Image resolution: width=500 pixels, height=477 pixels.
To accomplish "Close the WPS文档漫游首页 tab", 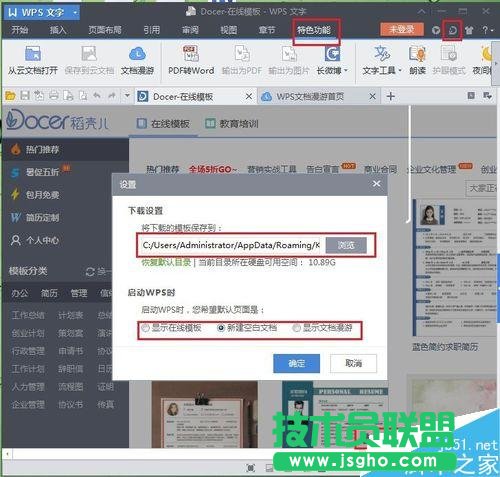I will 372,97.
